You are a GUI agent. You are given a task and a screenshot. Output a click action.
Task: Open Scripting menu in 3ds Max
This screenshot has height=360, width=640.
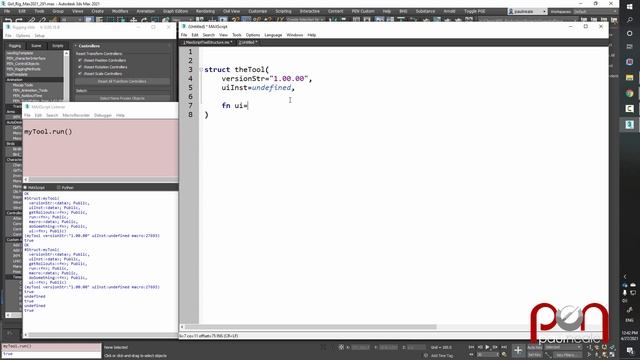coord(283,11)
